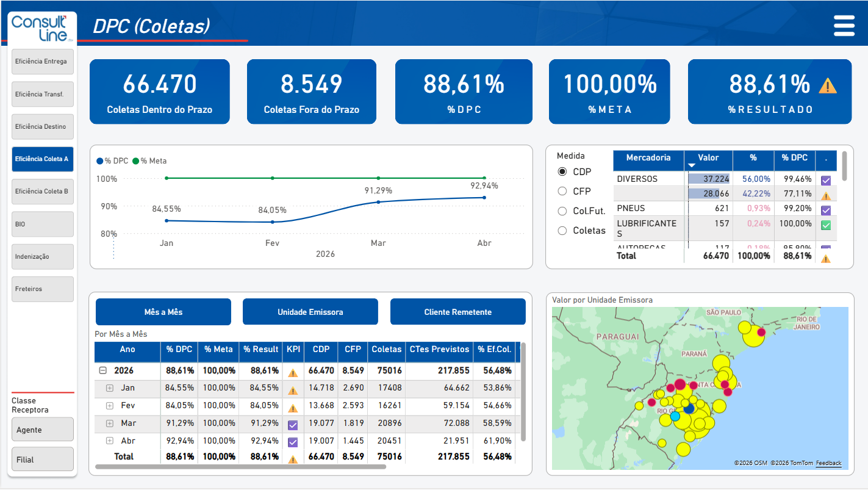Click the Consult Line logo

pyautogui.click(x=43, y=29)
